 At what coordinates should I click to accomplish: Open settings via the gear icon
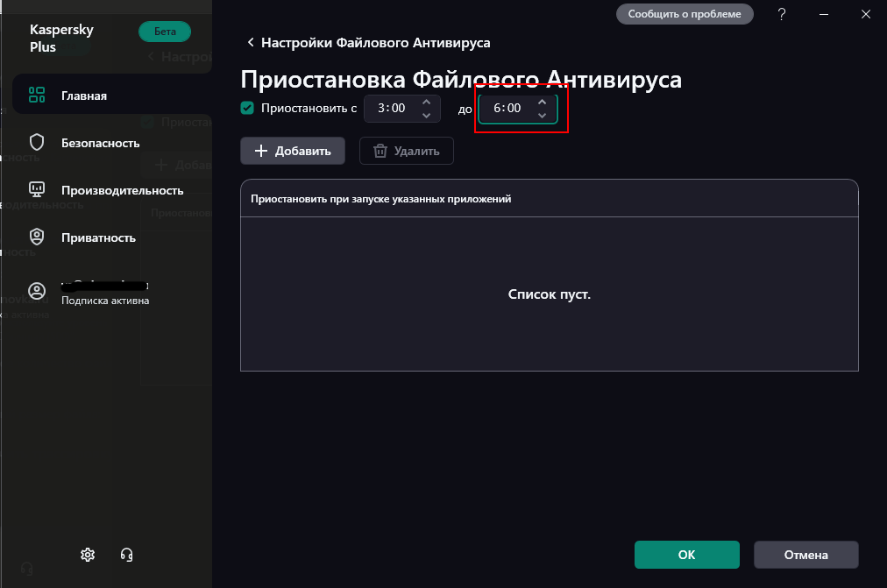coord(88,555)
